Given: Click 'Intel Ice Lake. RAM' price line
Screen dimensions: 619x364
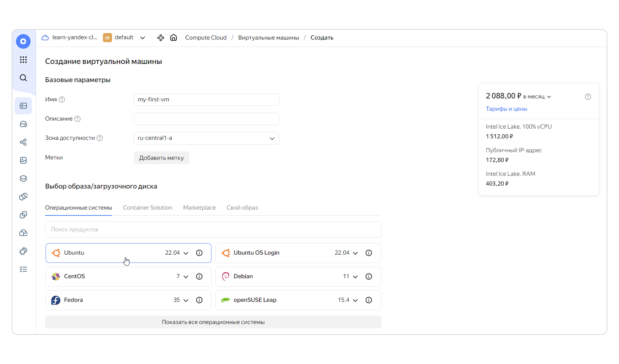Looking at the screenshot, I should [511, 174].
